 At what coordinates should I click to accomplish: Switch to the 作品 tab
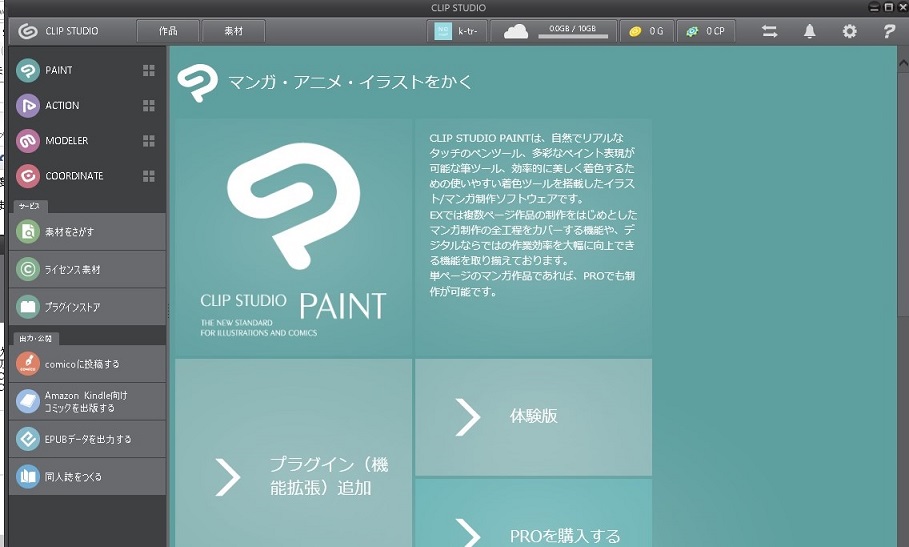168,31
